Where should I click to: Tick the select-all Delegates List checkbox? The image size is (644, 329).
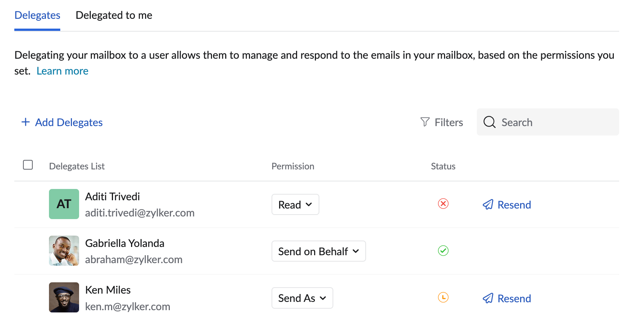[x=28, y=165]
